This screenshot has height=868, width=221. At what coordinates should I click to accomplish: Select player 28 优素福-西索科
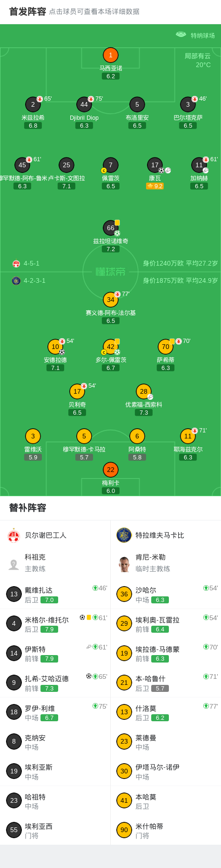(144, 391)
